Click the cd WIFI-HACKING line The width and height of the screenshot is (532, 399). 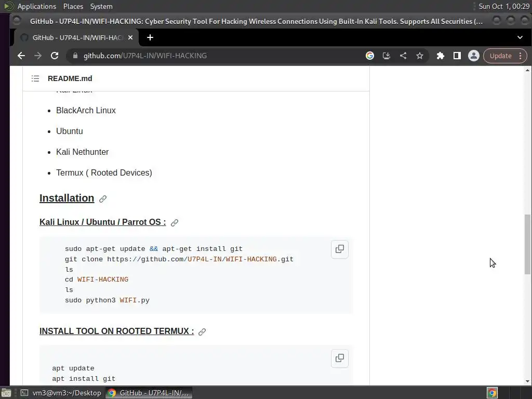coord(97,280)
